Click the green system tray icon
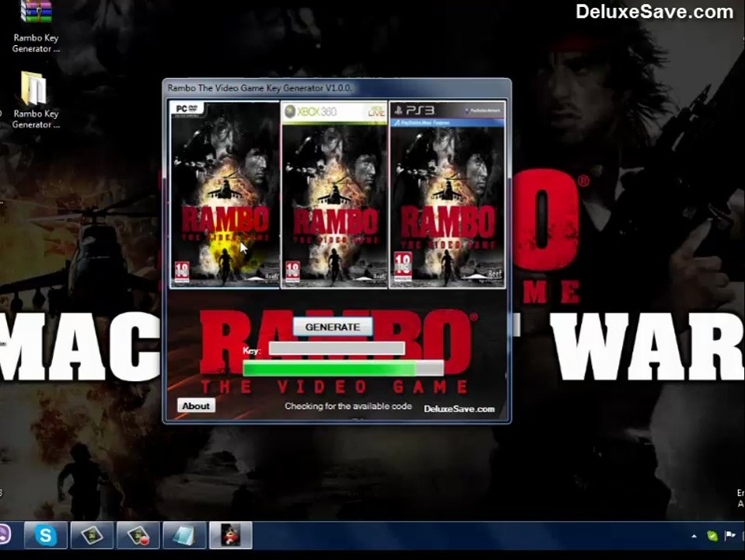Image resolution: width=745 pixels, height=560 pixels. tap(712, 536)
